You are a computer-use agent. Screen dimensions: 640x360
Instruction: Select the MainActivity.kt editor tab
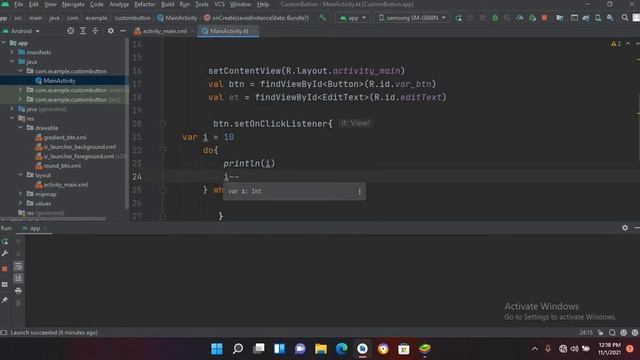coord(228,31)
